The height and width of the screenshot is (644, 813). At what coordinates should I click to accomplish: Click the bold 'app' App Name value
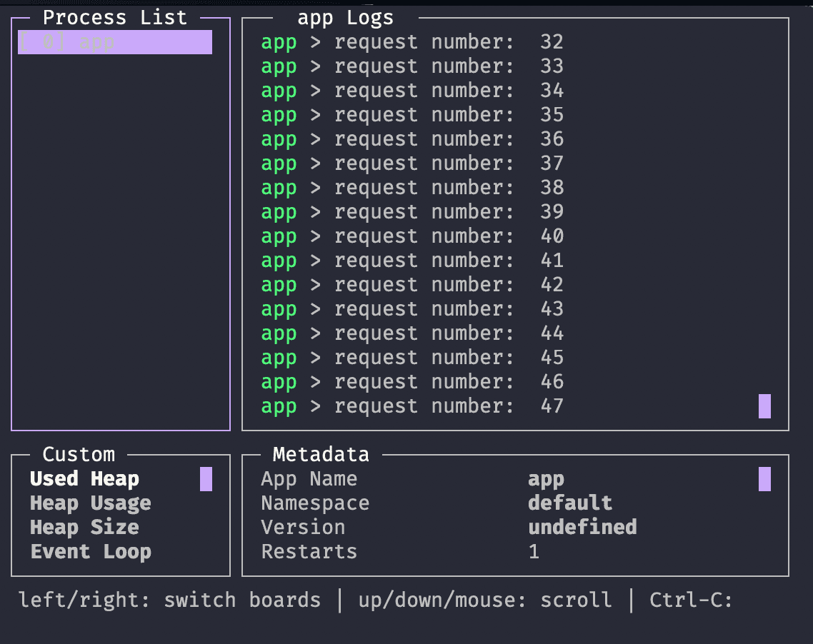[546, 480]
